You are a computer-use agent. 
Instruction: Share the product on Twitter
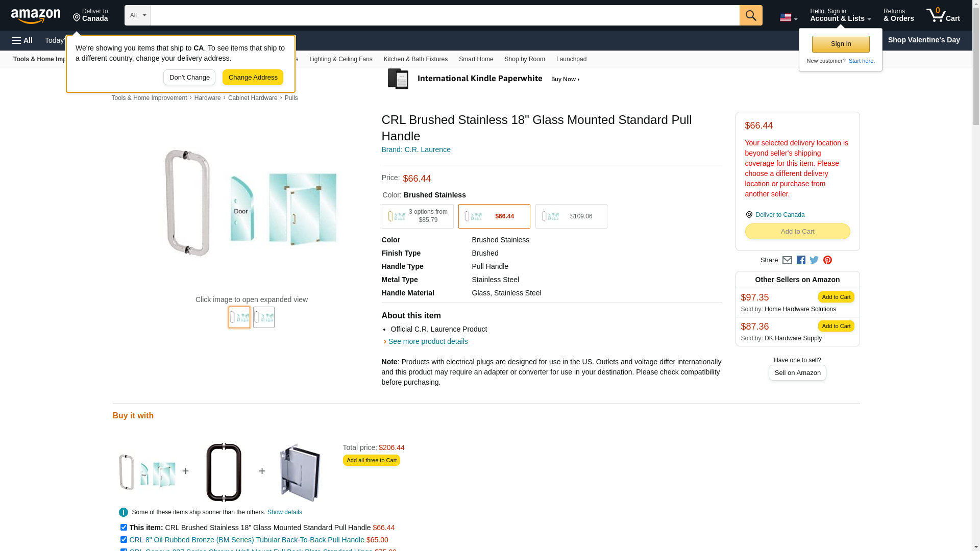[814, 260]
